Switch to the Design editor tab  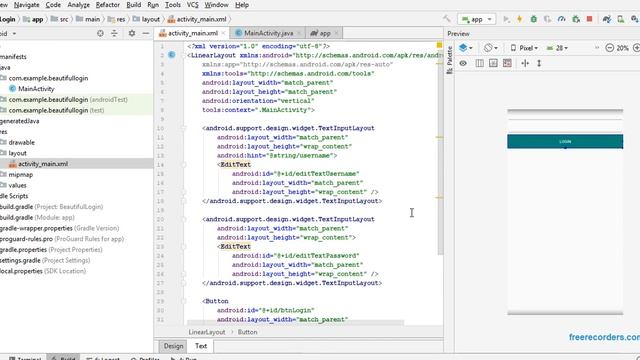(x=173, y=346)
